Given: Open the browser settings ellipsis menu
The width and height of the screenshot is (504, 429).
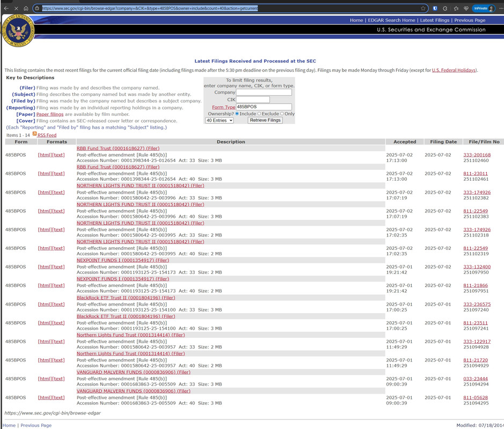Looking at the screenshot, I should tap(501, 9).
